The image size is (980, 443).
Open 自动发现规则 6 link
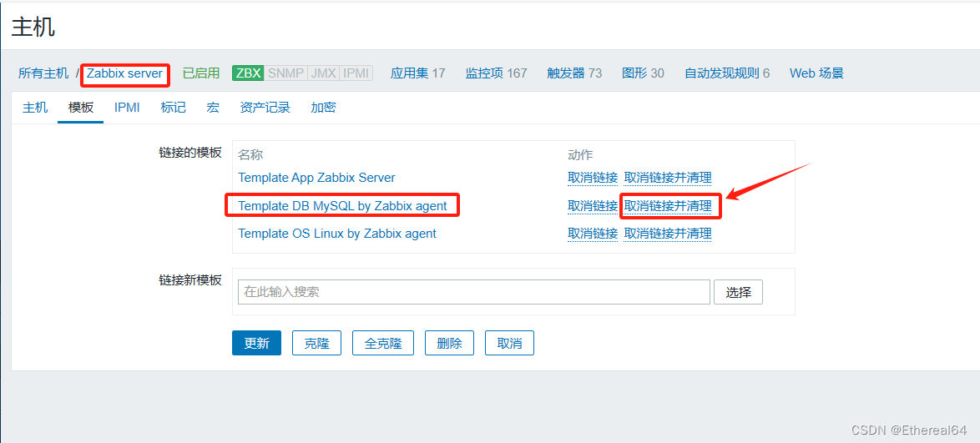click(728, 73)
